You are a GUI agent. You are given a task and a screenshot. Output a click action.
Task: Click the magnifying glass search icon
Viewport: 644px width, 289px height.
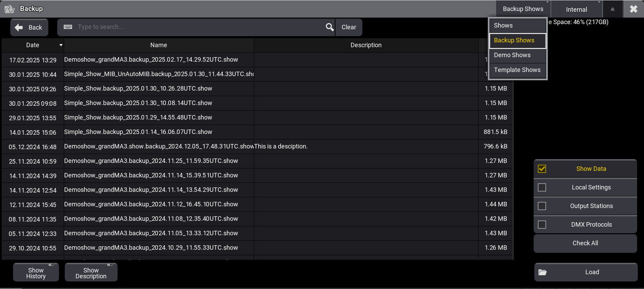pyautogui.click(x=330, y=27)
